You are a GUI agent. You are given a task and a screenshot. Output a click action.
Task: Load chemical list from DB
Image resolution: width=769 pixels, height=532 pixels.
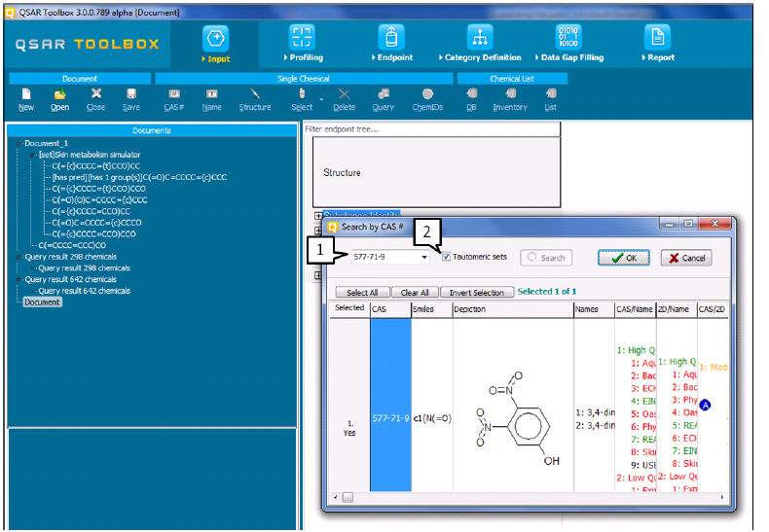click(x=472, y=99)
